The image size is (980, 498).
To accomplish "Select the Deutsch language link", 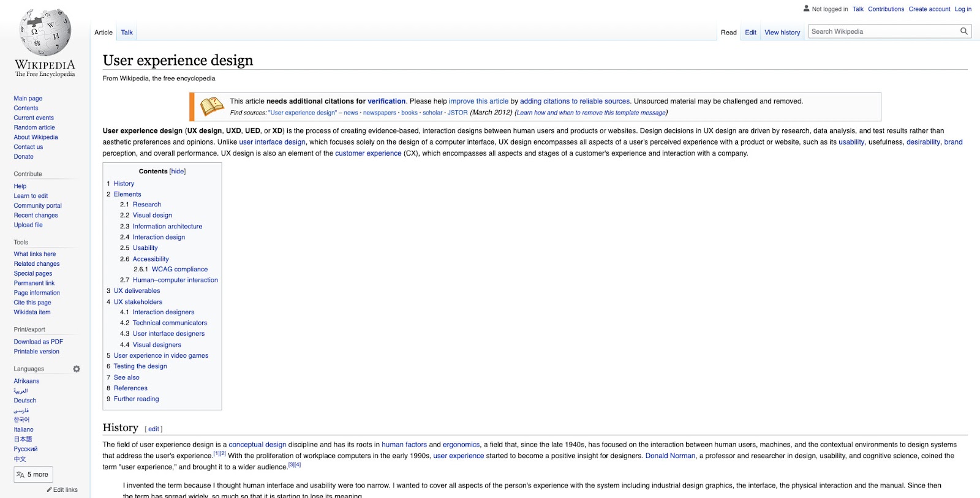I will tap(25, 401).
